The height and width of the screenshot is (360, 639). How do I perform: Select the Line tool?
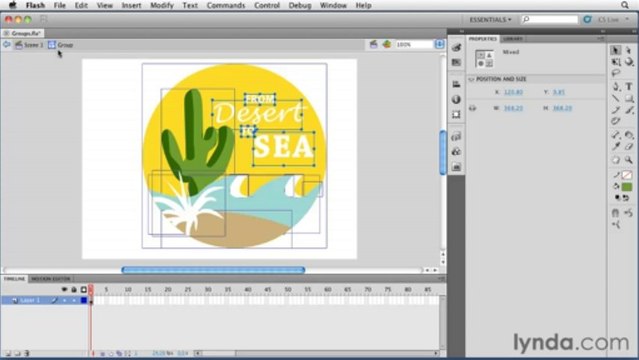point(615,98)
